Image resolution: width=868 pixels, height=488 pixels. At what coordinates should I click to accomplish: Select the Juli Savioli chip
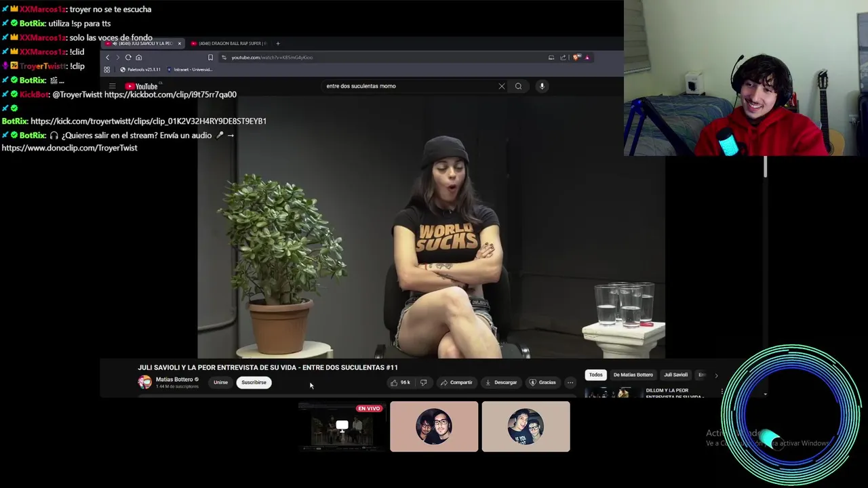click(675, 375)
